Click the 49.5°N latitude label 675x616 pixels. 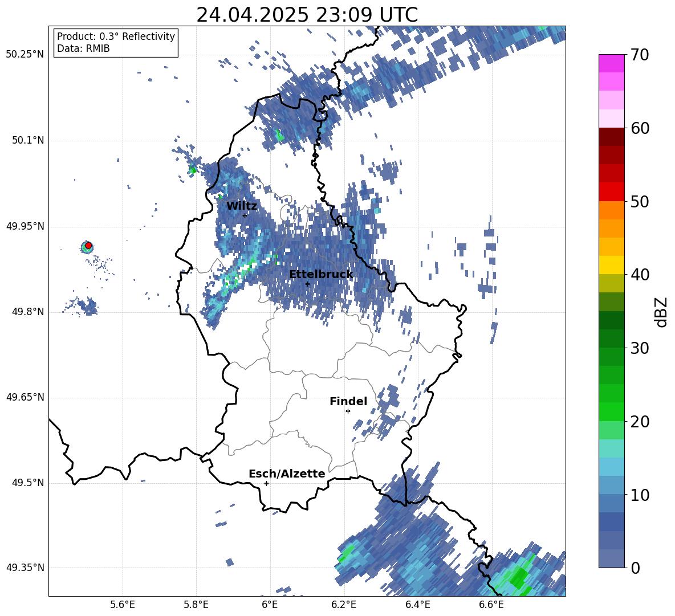pyautogui.click(x=28, y=483)
